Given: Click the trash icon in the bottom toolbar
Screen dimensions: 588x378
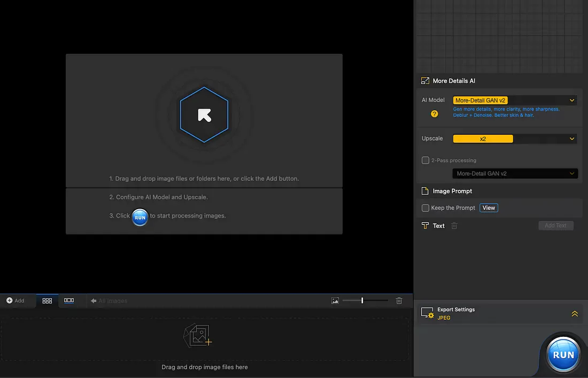Looking at the screenshot, I should pyautogui.click(x=399, y=300).
